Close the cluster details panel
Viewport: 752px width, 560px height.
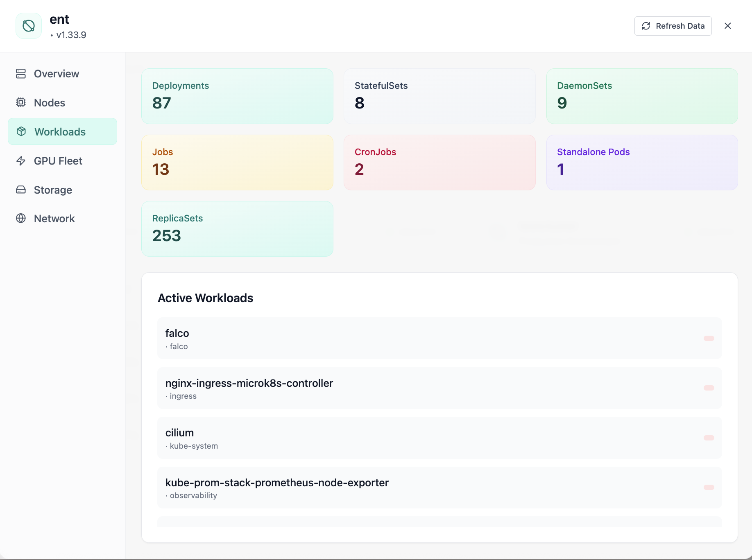728,26
